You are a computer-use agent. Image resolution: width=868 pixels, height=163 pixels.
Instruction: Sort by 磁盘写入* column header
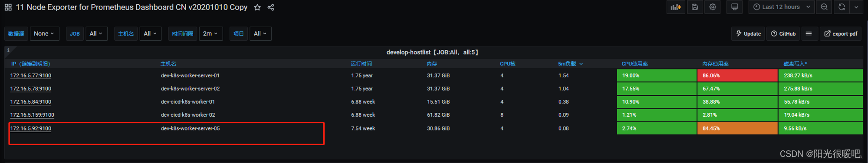(x=795, y=64)
